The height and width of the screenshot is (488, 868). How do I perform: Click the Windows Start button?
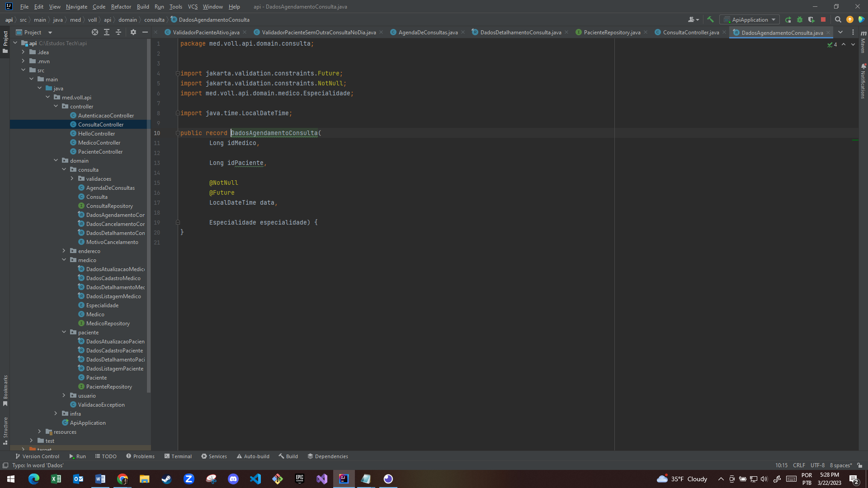pyautogui.click(x=11, y=479)
